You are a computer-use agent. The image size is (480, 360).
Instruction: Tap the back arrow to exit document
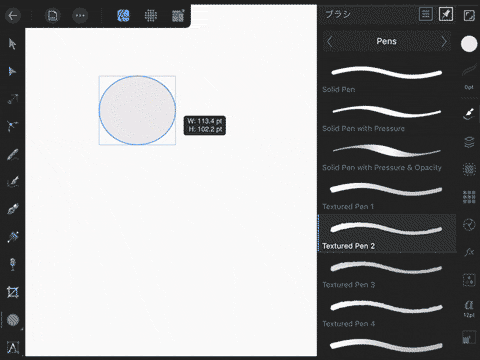click(13, 15)
